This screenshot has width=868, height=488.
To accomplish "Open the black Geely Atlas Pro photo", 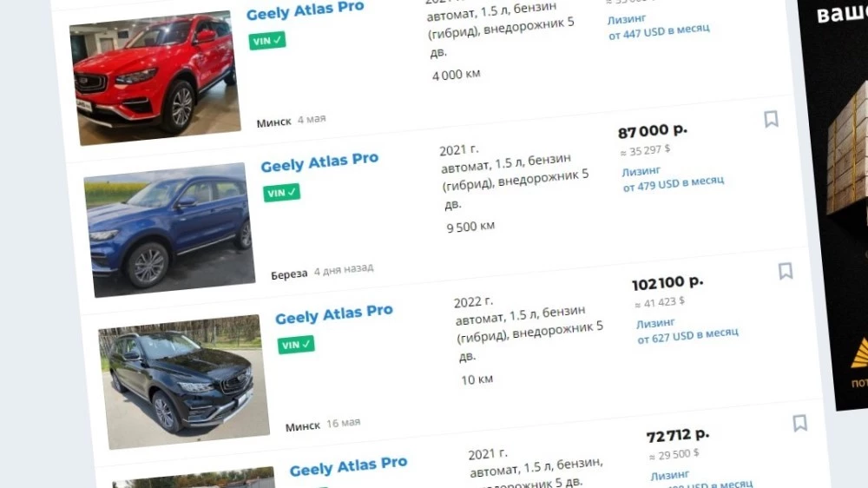I will tap(184, 382).
